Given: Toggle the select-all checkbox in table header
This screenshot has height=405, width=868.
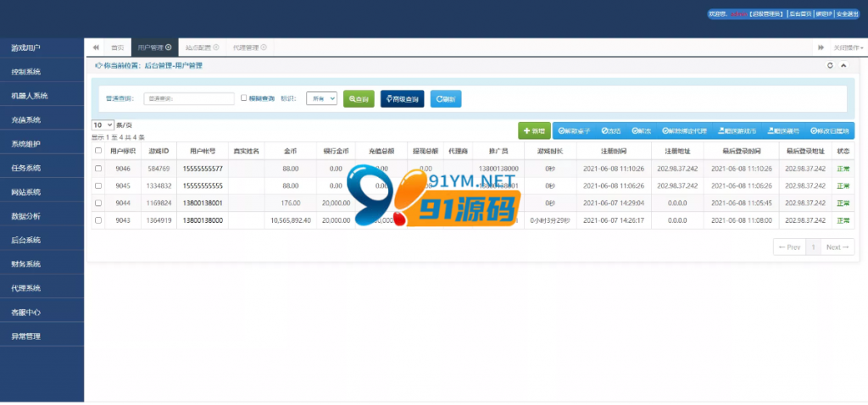Looking at the screenshot, I should pyautogui.click(x=98, y=151).
